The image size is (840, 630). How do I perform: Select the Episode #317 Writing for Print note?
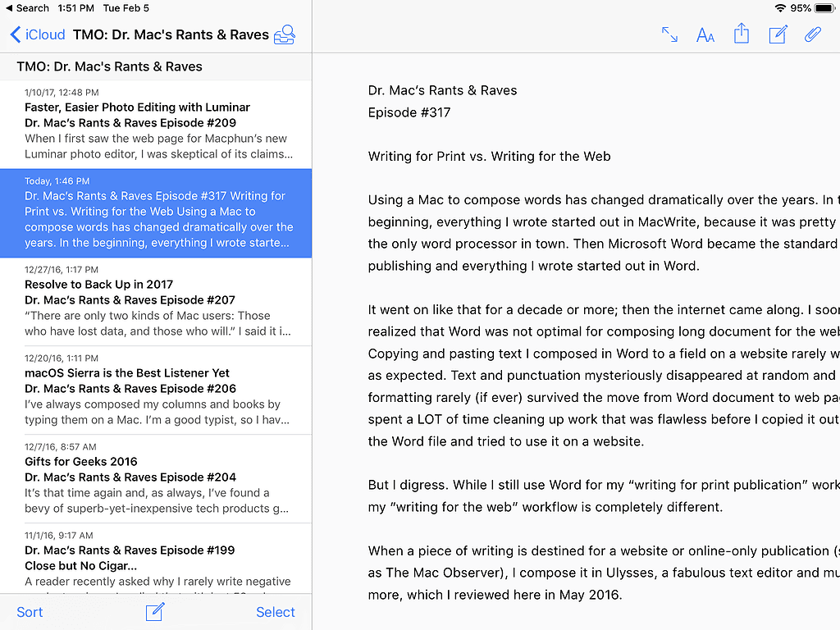156,213
